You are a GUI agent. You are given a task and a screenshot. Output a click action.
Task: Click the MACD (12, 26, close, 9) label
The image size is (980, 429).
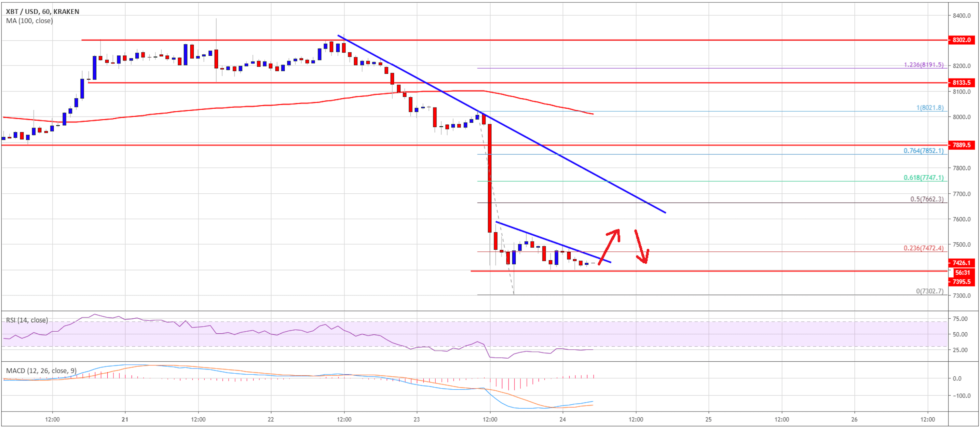41,371
